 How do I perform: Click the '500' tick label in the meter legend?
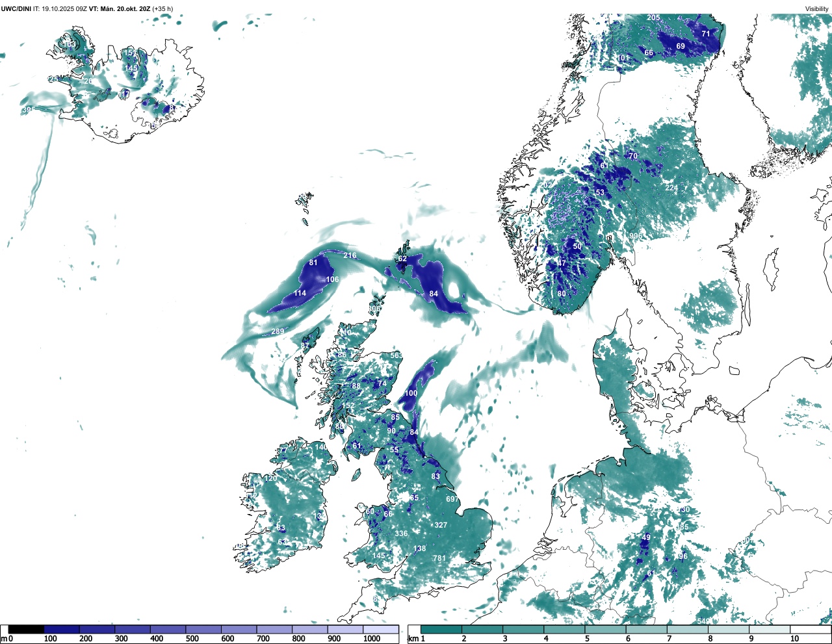pyautogui.click(x=192, y=639)
